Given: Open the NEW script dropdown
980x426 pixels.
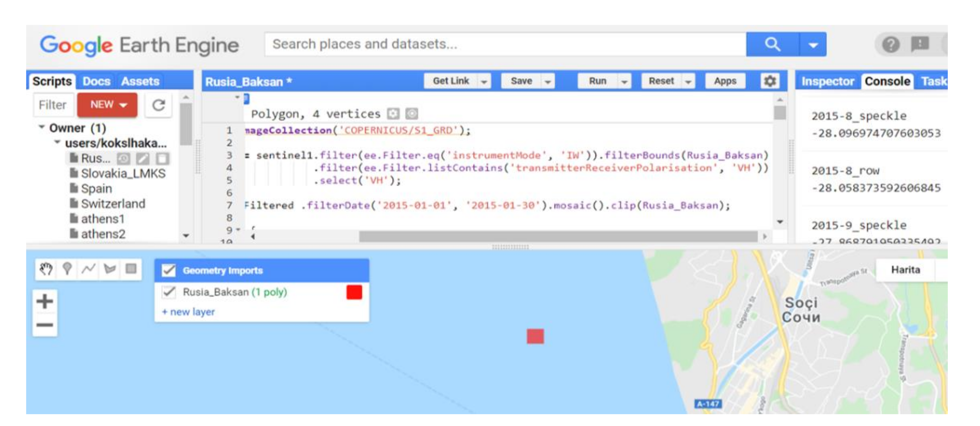Looking at the screenshot, I should 107,105.
